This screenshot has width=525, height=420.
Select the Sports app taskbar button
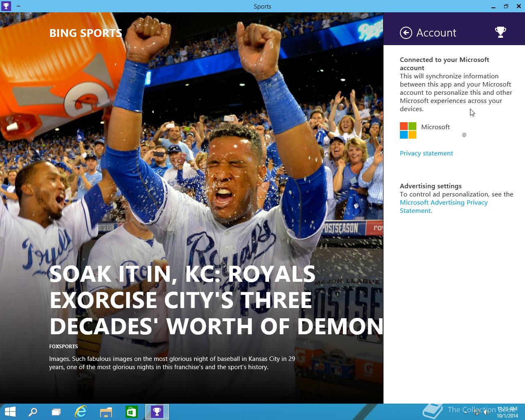pyautogui.click(x=157, y=412)
